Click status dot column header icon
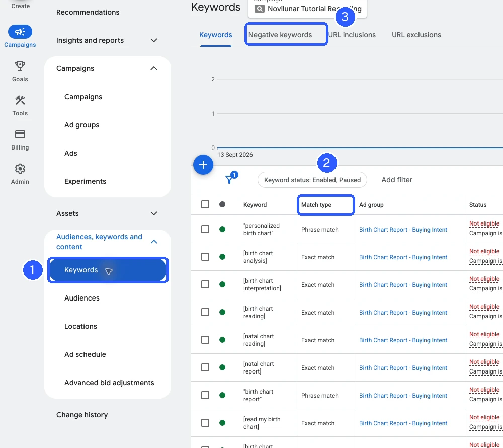503x448 pixels. click(222, 204)
